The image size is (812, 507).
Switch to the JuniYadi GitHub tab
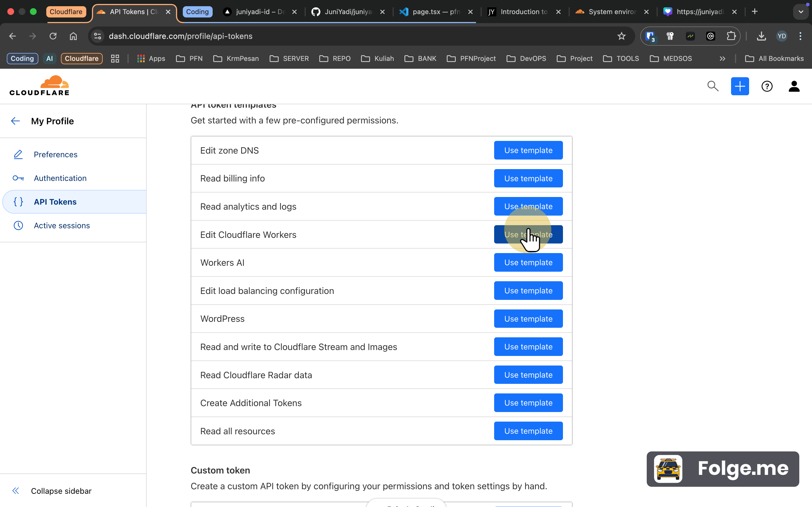click(348, 12)
